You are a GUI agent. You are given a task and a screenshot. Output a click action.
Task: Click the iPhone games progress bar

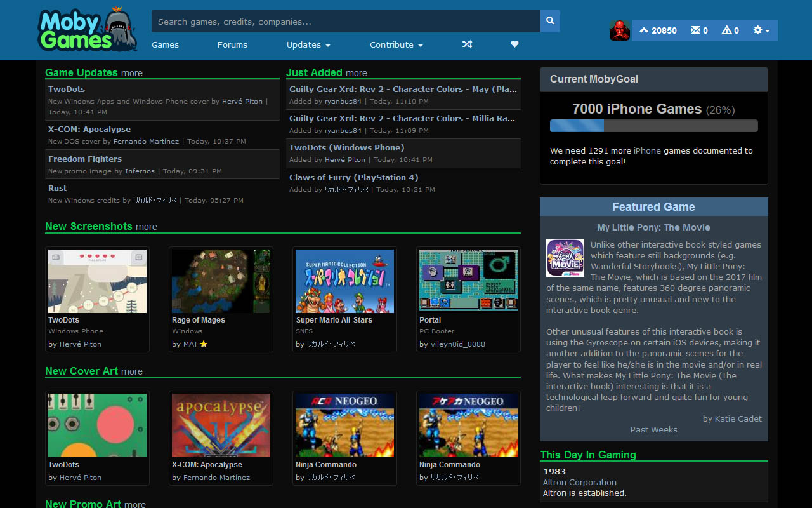pos(654,126)
